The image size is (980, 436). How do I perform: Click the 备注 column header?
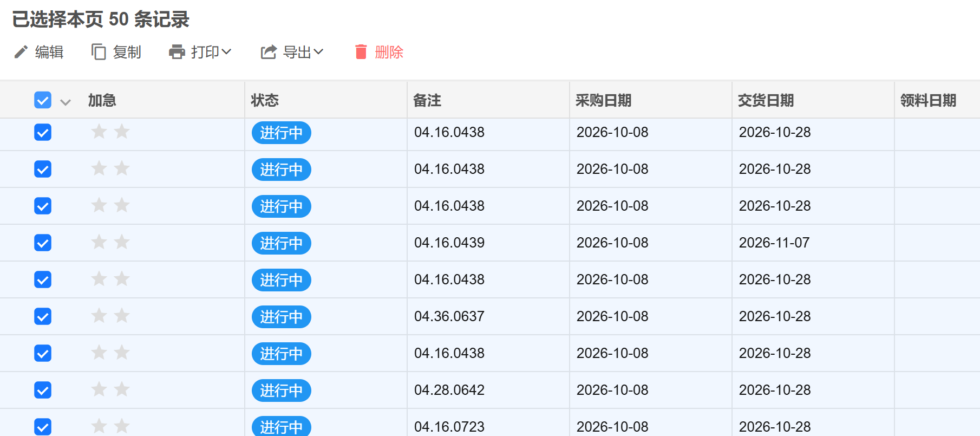(x=427, y=100)
